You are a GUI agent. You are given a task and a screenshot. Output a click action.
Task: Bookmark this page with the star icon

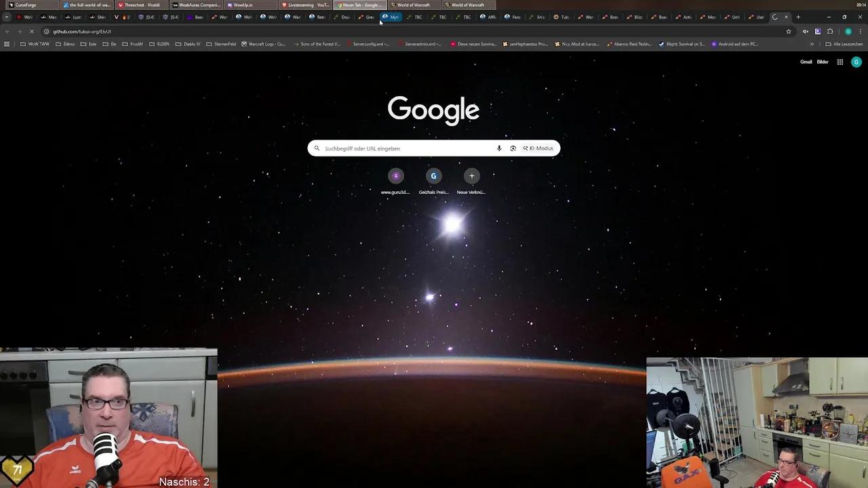789,31
